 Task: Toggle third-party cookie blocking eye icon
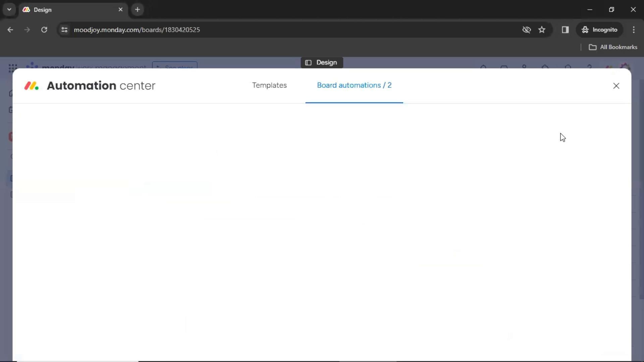(526, 29)
